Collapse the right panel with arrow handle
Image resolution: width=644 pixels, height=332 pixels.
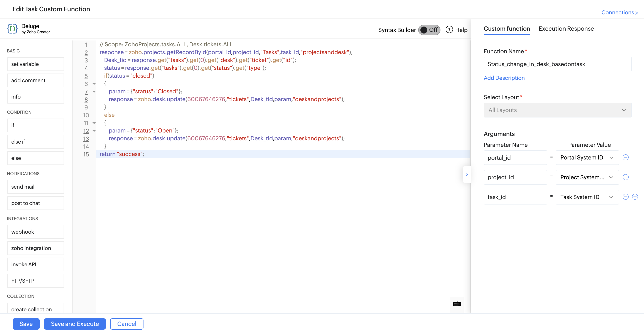point(467,174)
